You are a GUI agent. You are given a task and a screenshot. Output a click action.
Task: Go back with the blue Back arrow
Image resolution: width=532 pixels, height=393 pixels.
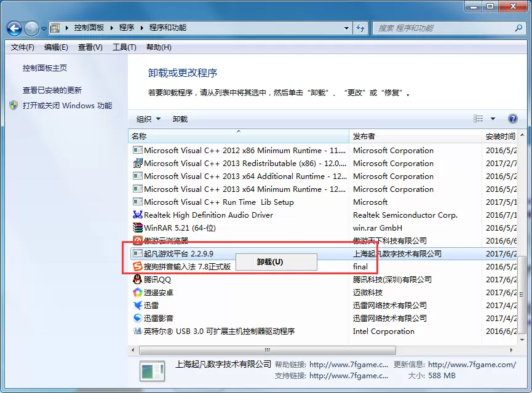(14, 28)
